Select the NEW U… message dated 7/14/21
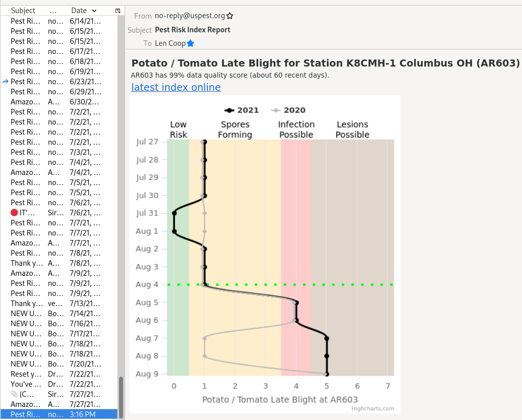 point(59,314)
